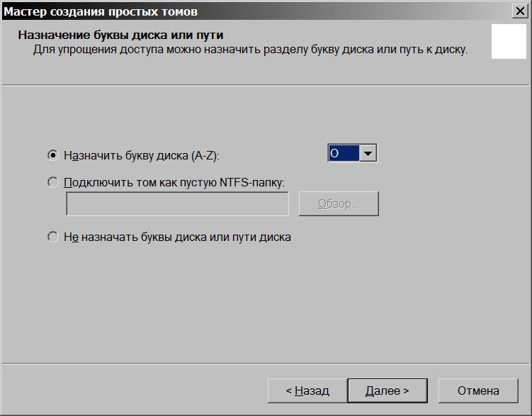The height and width of the screenshot is (416, 532).
Task: Click the drive letter field showing O
Action: (344, 153)
